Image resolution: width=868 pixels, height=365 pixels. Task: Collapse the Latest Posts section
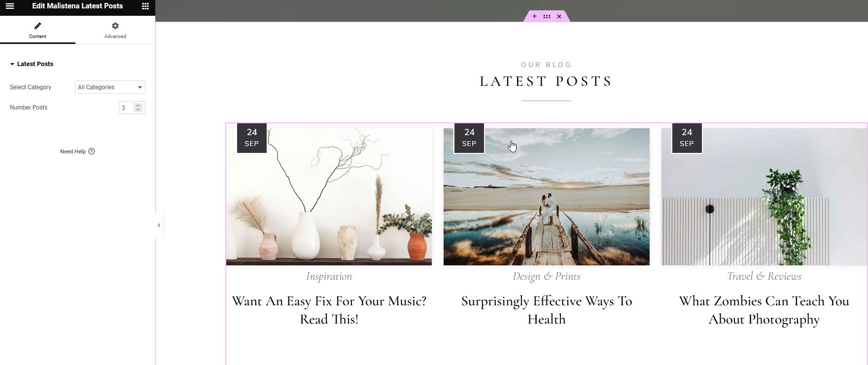pos(32,64)
